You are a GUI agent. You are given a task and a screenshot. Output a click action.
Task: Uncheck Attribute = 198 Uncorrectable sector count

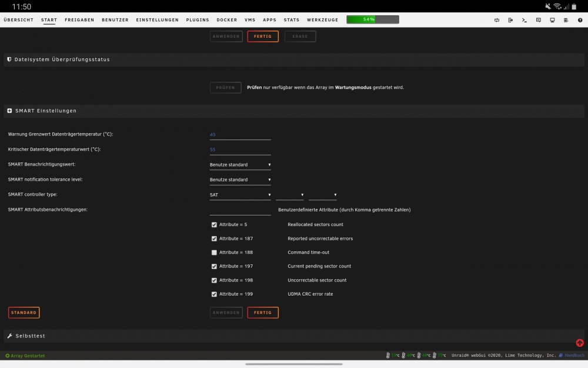(214, 280)
